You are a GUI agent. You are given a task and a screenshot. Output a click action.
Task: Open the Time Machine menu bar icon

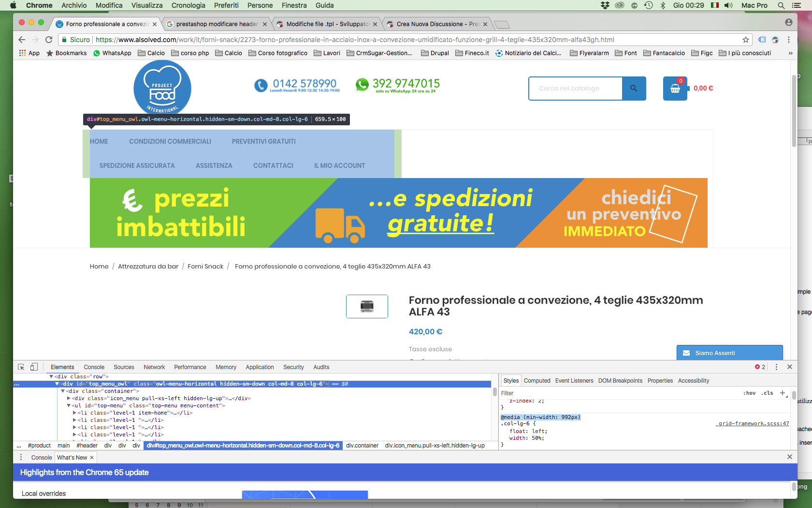(649, 5)
